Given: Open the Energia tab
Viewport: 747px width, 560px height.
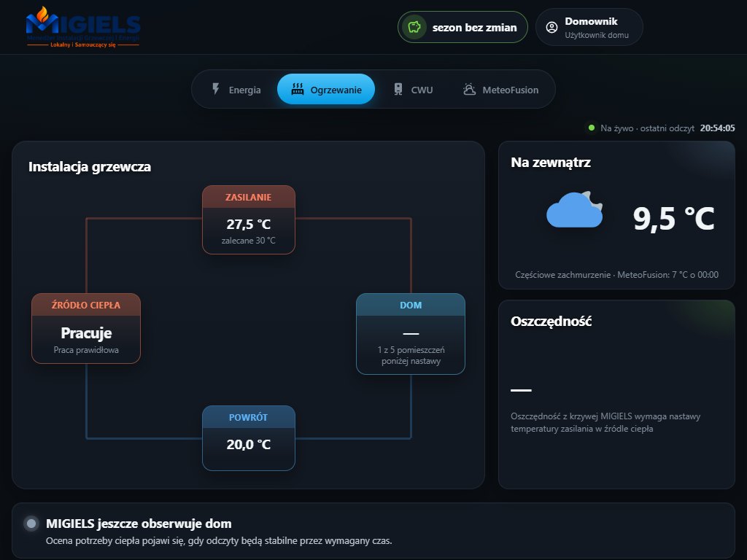Looking at the screenshot, I should click(x=236, y=90).
